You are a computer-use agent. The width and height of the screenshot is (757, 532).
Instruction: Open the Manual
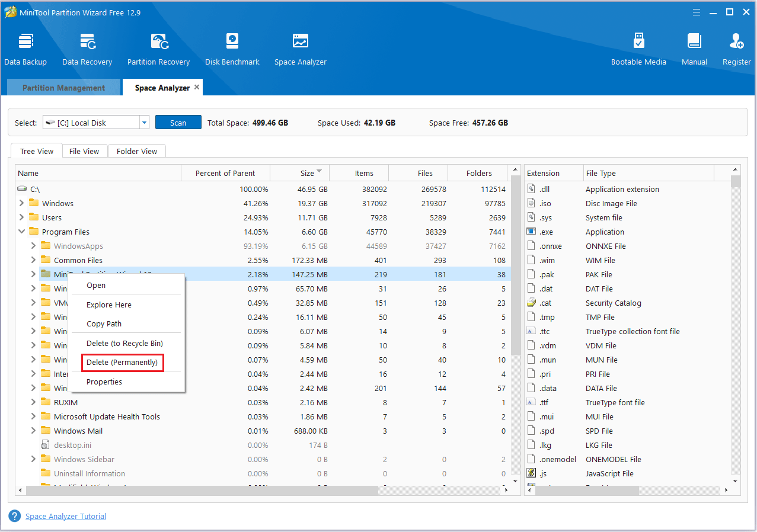pyautogui.click(x=694, y=47)
